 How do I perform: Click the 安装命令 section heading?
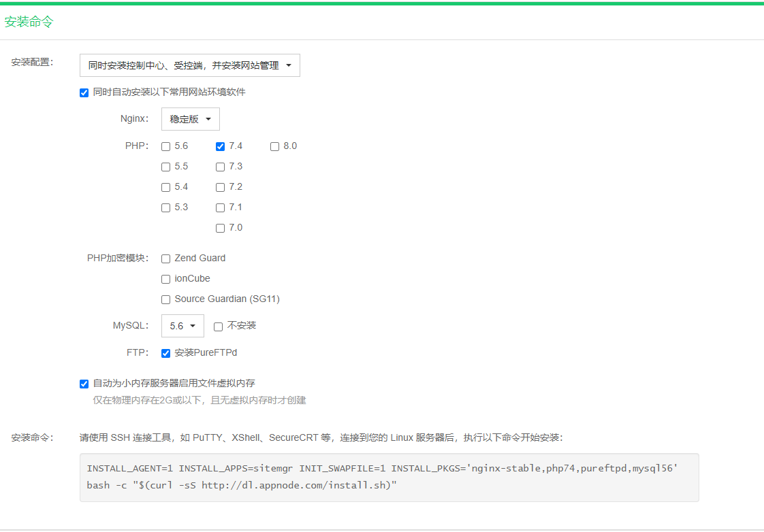pos(29,22)
